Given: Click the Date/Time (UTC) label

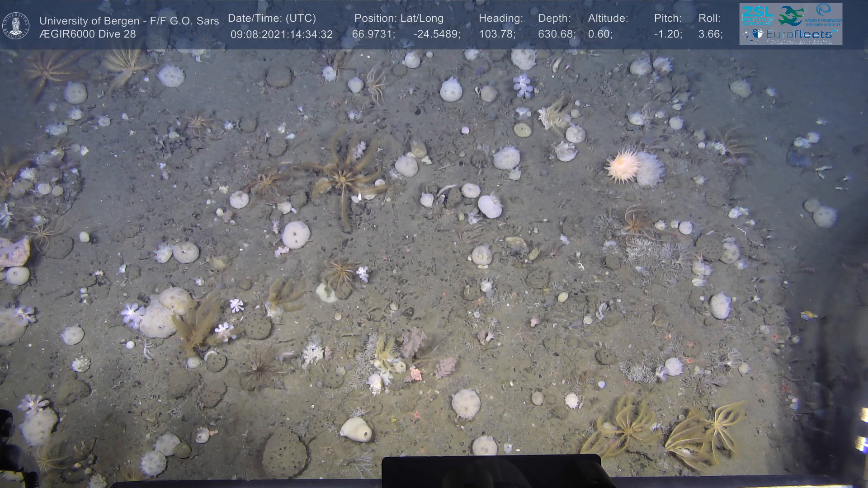Looking at the screenshot, I should (x=272, y=19).
